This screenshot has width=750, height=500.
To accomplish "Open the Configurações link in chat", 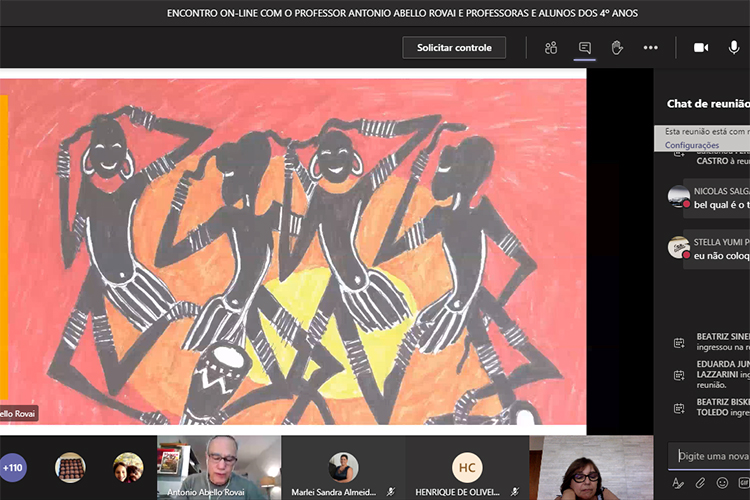I will (692, 145).
